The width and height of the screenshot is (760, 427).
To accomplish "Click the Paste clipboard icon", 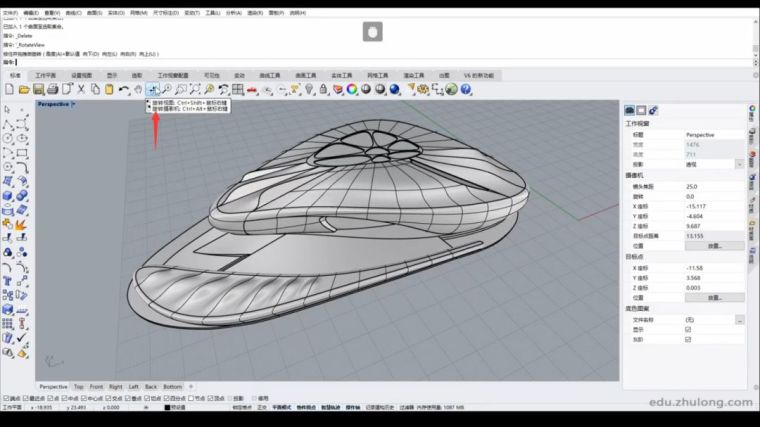I will [x=109, y=89].
